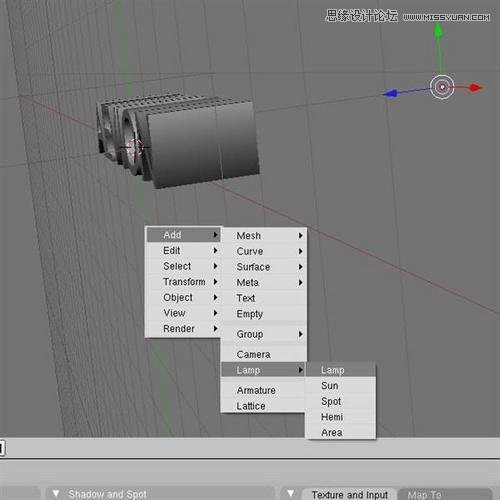
Task: Choose Spot lamp type
Action: (x=341, y=401)
